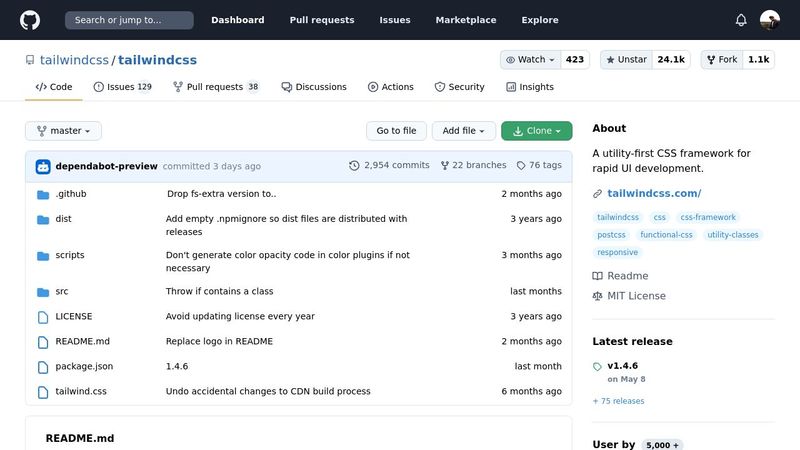Fork the repository

click(x=722, y=60)
